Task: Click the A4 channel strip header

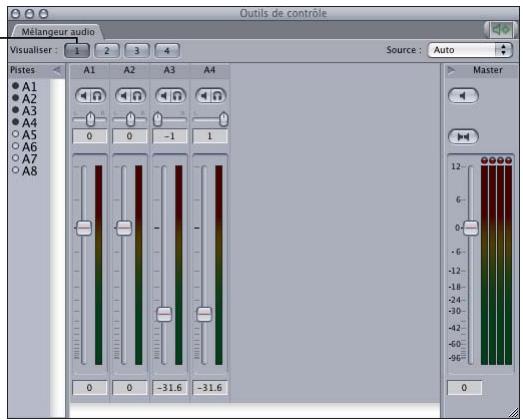Action: click(209, 70)
